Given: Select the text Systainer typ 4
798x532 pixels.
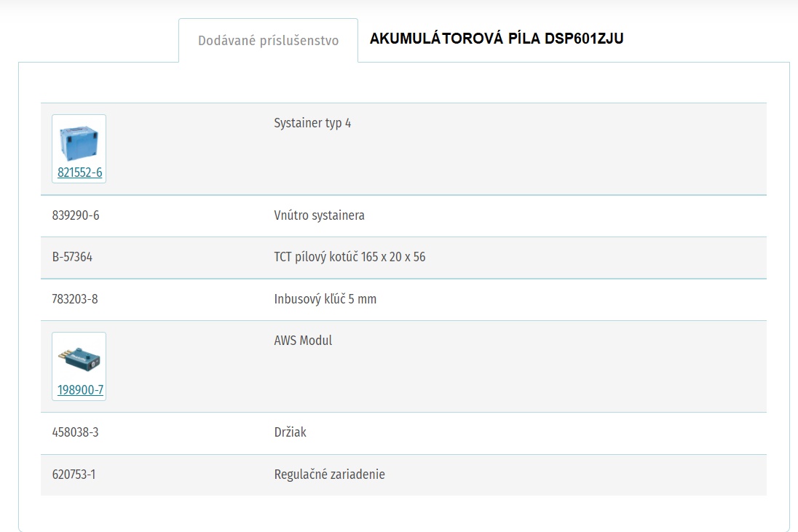Looking at the screenshot, I should click(x=312, y=123).
